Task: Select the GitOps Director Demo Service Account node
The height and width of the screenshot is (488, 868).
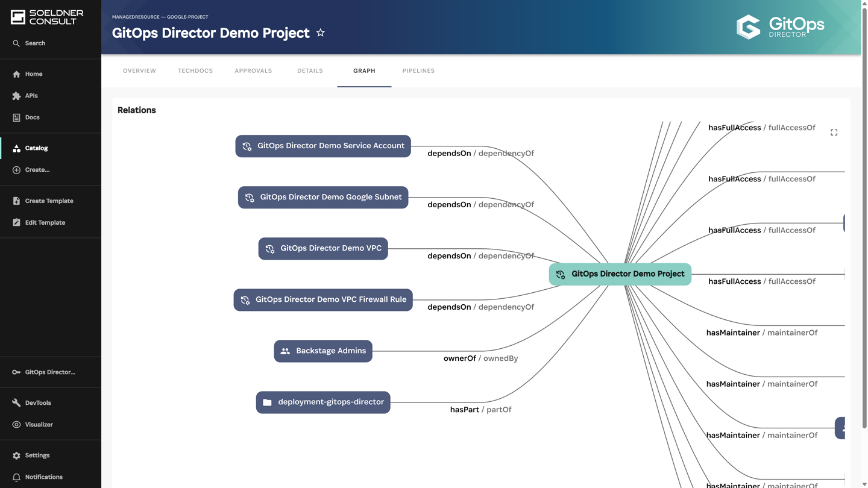Action: click(x=323, y=146)
